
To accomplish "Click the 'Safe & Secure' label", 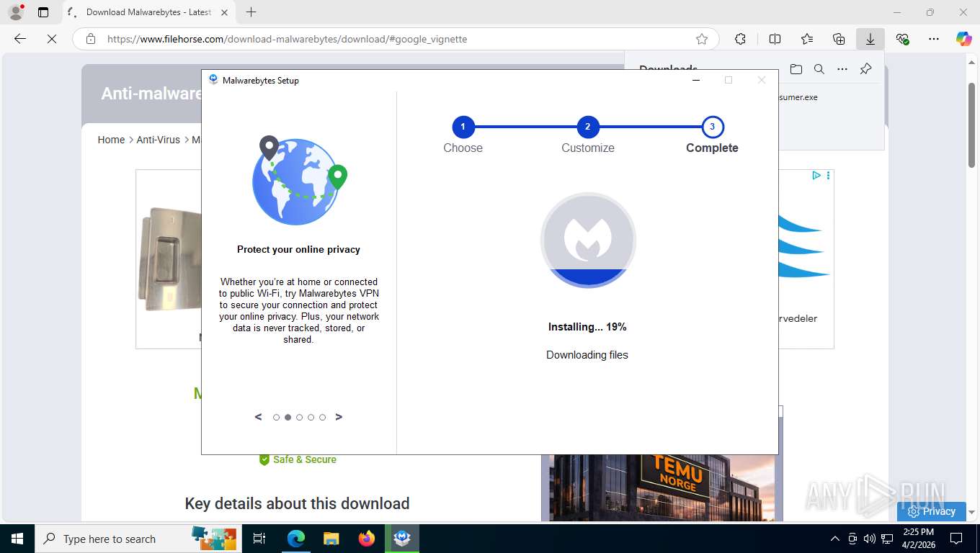I will click(x=304, y=459).
